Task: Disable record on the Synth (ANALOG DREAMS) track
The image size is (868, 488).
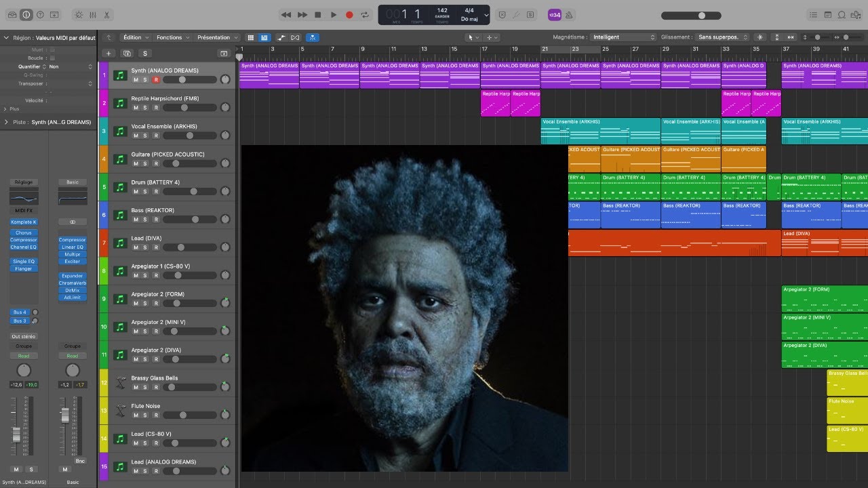Action: click(x=156, y=80)
